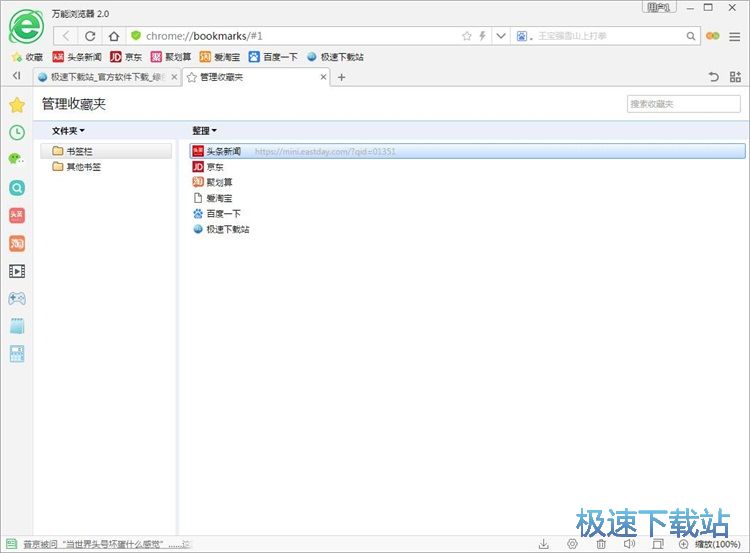Click the 搜索收藏夹 search field

[683, 104]
